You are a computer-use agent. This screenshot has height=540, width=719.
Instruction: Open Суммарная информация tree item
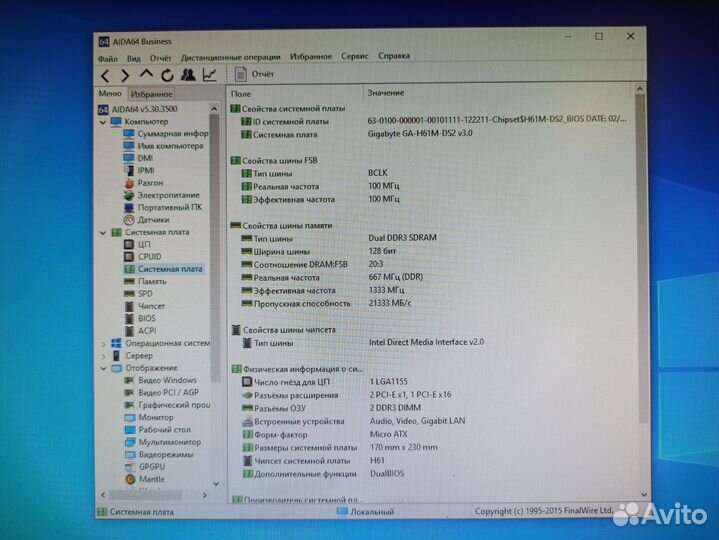[166, 133]
